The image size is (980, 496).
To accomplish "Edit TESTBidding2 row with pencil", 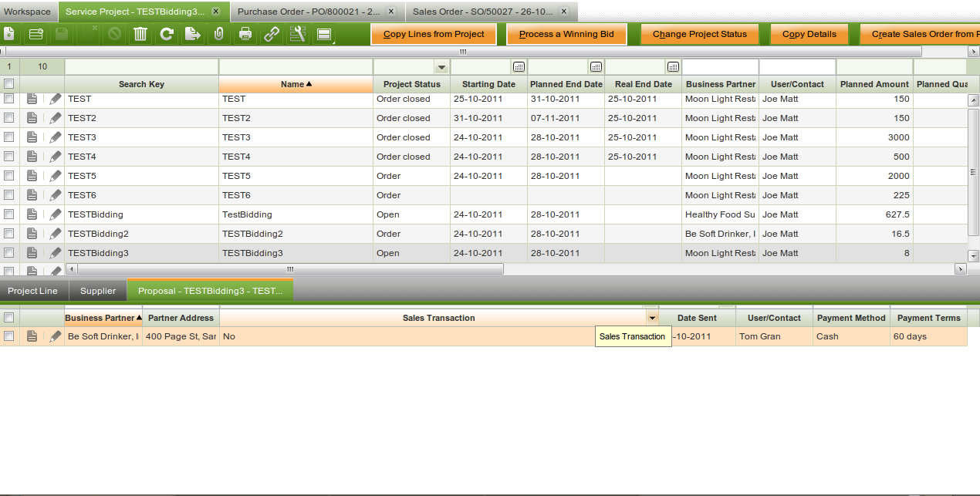I will [55, 234].
